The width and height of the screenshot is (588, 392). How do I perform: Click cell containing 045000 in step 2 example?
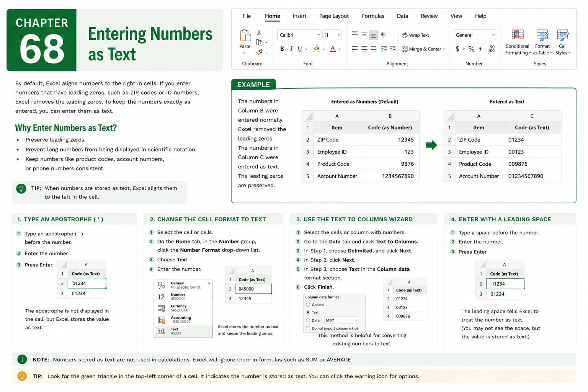pos(253,289)
